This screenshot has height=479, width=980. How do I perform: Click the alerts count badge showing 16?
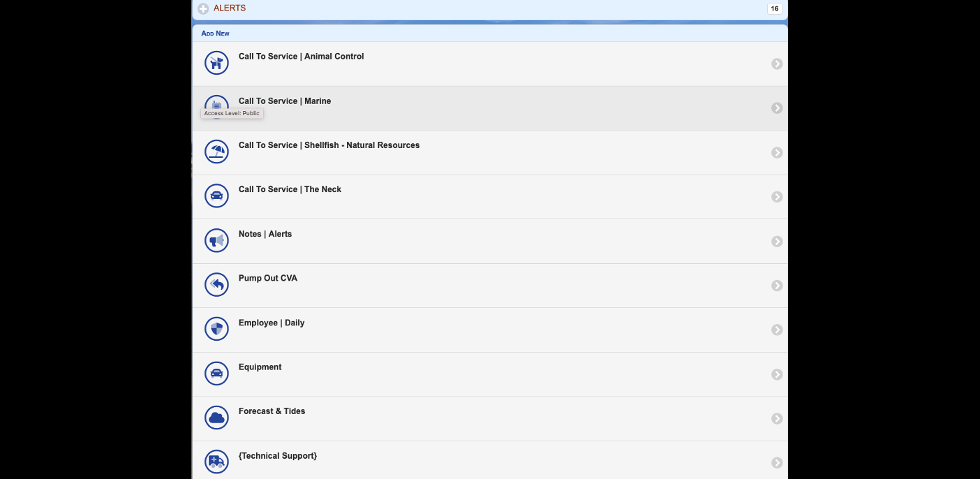tap(774, 9)
